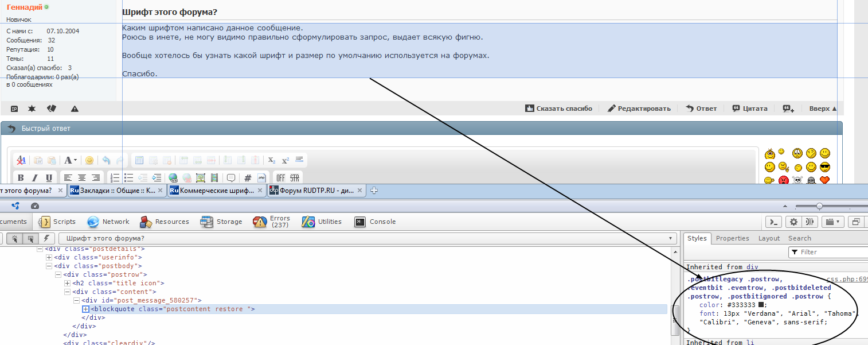Switch to the Properties side tab

pyautogui.click(x=733, y=238)
